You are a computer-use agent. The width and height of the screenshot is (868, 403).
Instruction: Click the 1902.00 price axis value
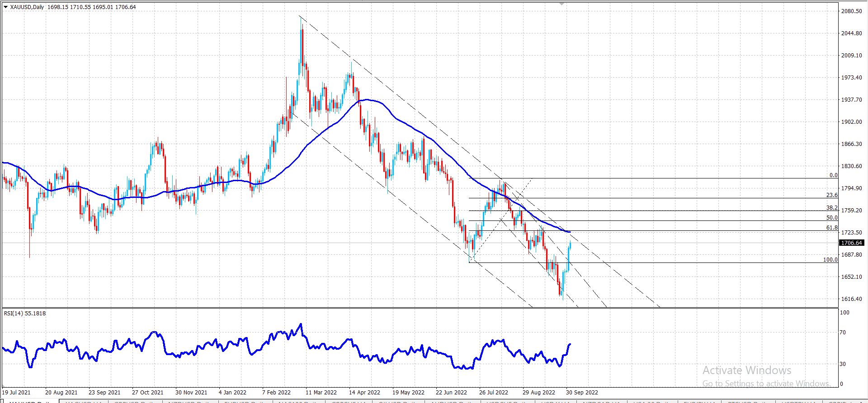[851, 122]
